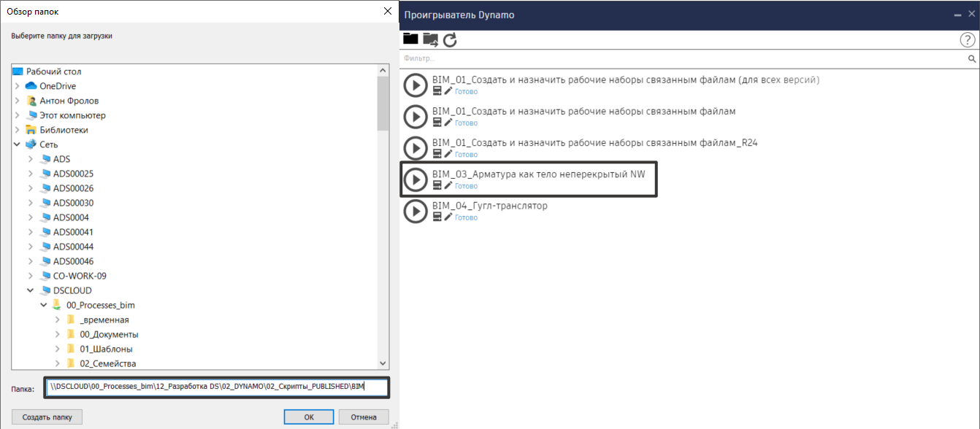The image size is (980, 429).
Task: Expand the '_временная' folder
Action: (58, 320)
